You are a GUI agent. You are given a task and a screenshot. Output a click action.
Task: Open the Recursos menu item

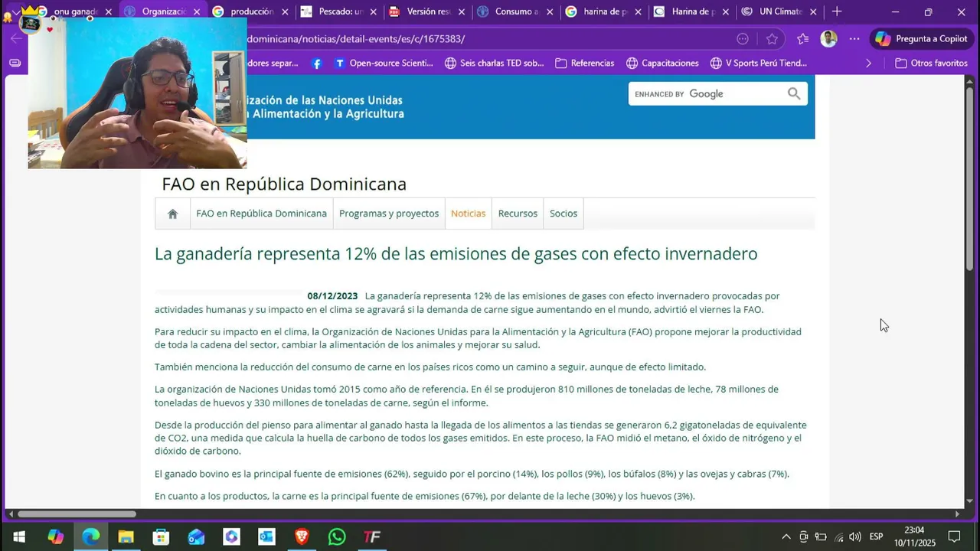pos(518,214)
